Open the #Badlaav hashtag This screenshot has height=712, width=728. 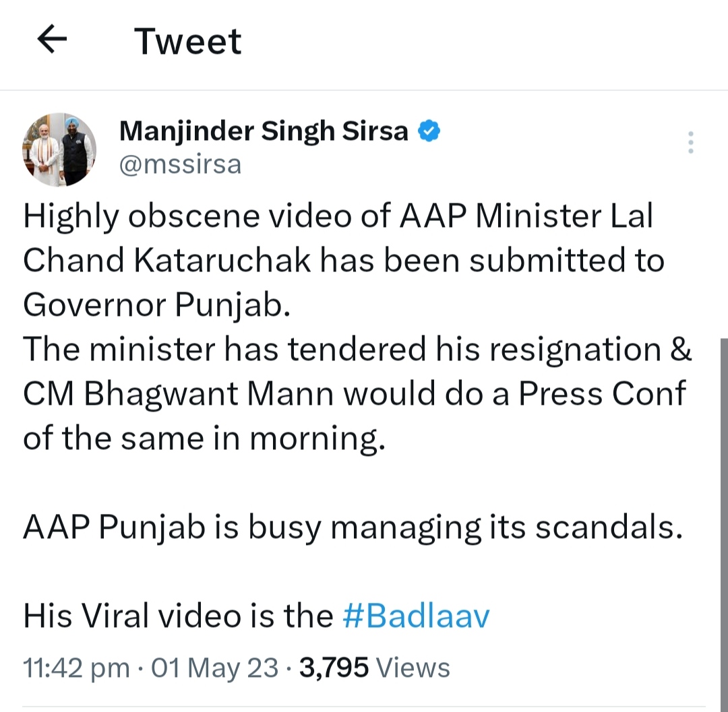click(x=416, y=616)
